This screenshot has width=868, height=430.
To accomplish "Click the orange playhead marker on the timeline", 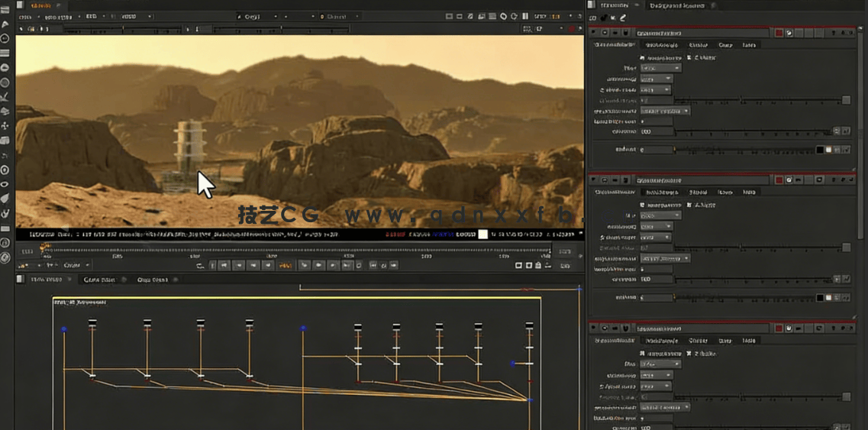I will point(45,247).
